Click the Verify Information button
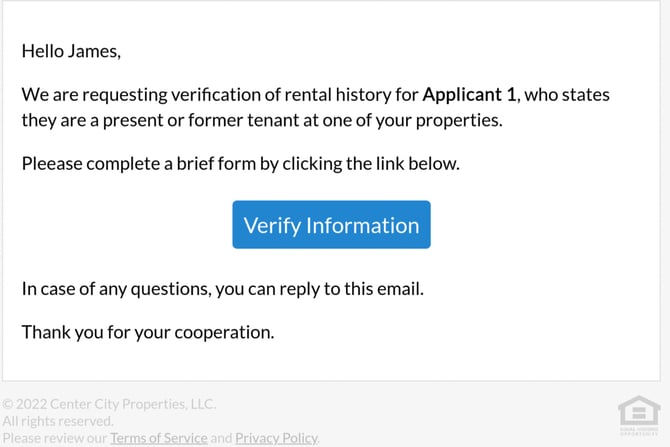The width and height of the screenshot is (670, 447). [x=331, y=225]
